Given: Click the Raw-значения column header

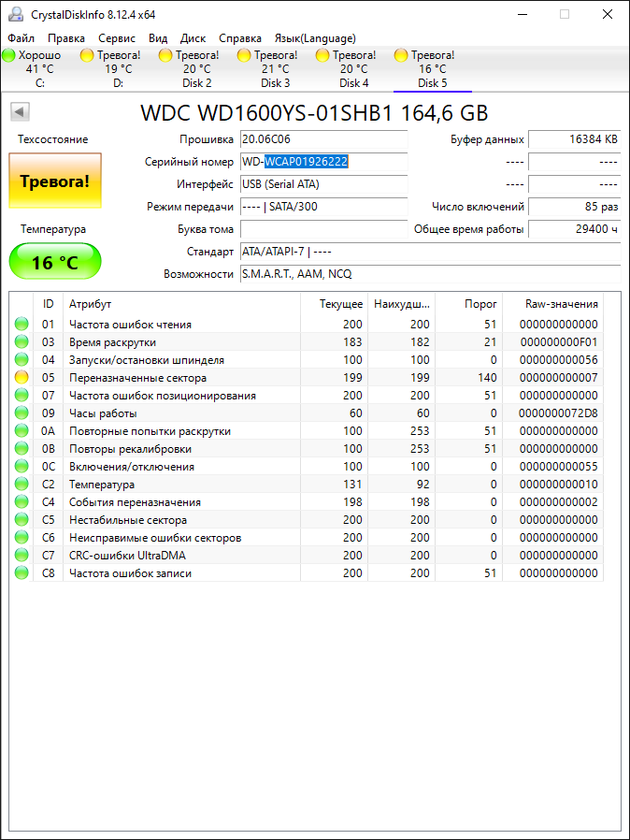Looking at the screenshot, I should pyautogui.click(x=553, y=304).
